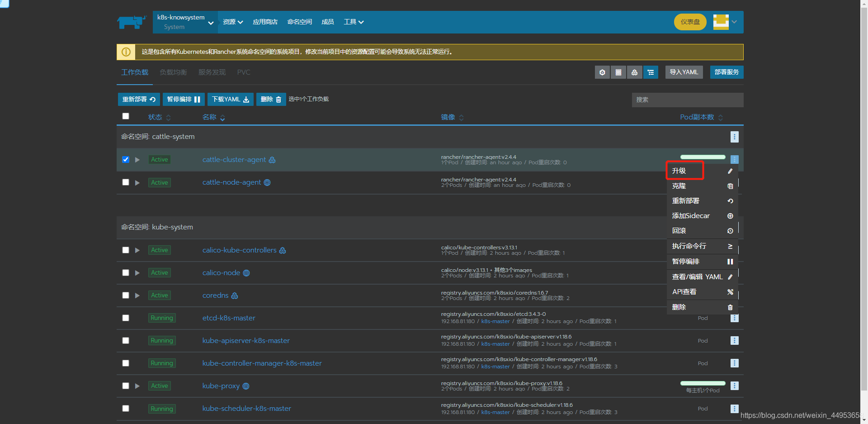Select 克隆 from the context menu
The height and width of the screenshot is (424, 868).
point(703,186)
